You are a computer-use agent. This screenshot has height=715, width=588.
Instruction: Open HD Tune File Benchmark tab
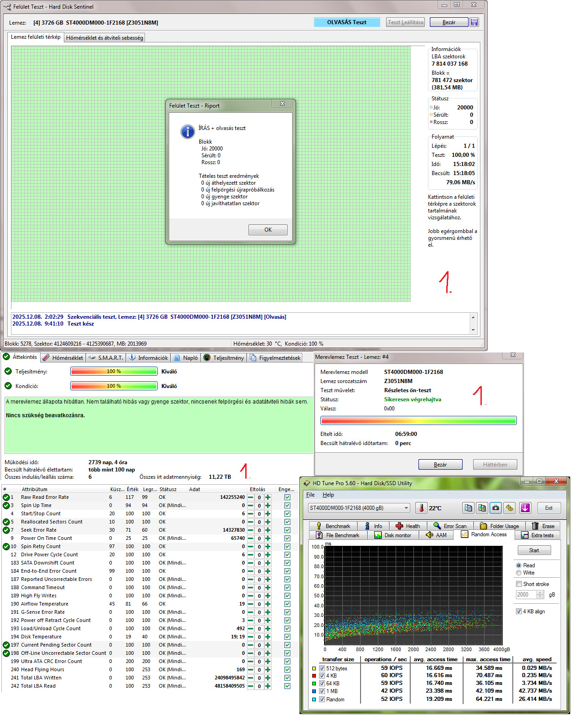[338, 535]
